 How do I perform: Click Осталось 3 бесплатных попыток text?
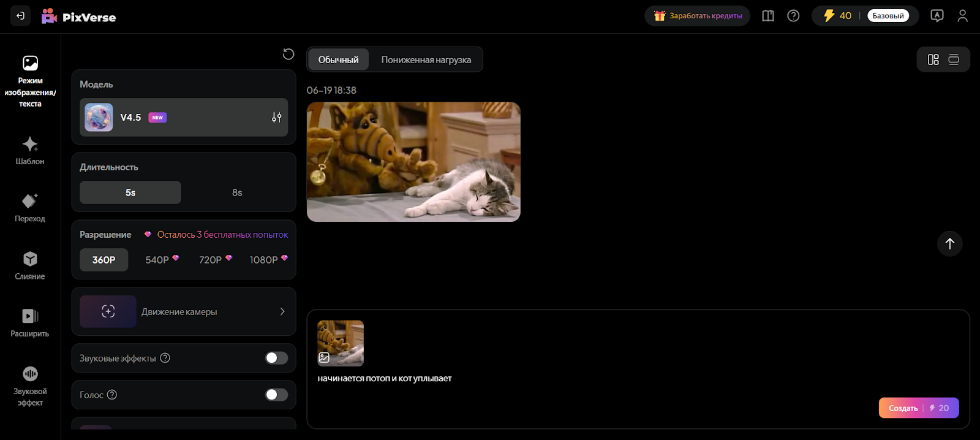222,235
